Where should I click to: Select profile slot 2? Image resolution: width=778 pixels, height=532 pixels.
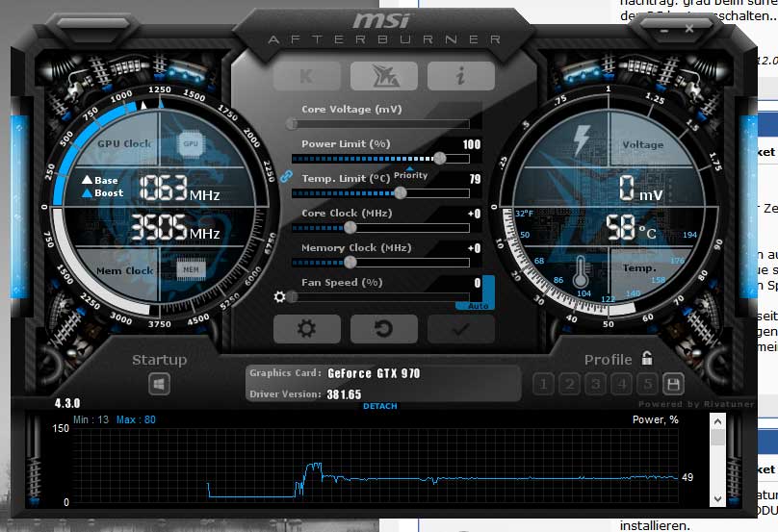(570, 384)
